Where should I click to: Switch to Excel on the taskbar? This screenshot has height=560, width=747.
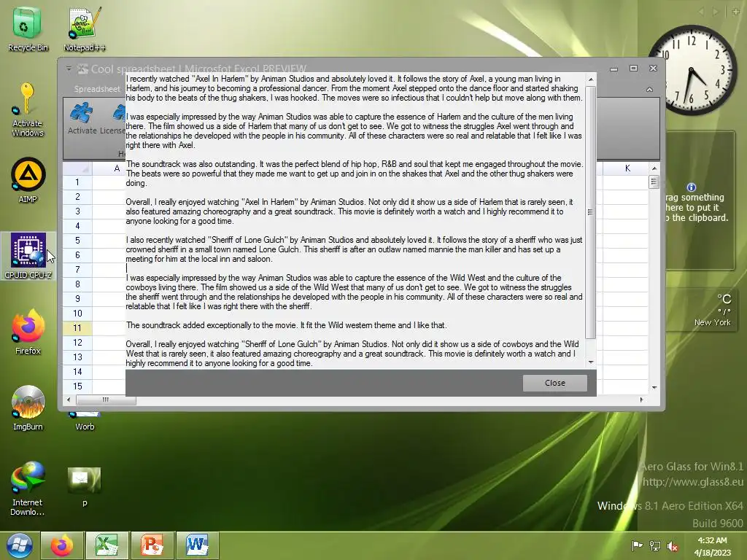107,545
